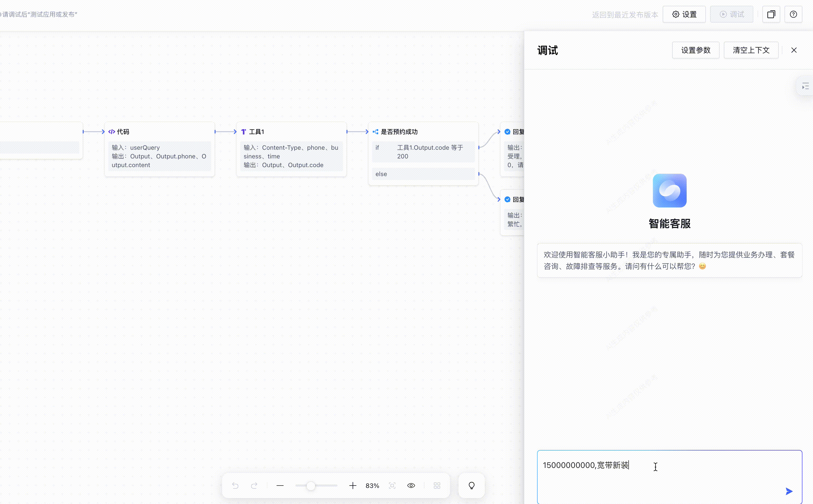
Task: Open 设置 settings button
Action: coord(684,14)
